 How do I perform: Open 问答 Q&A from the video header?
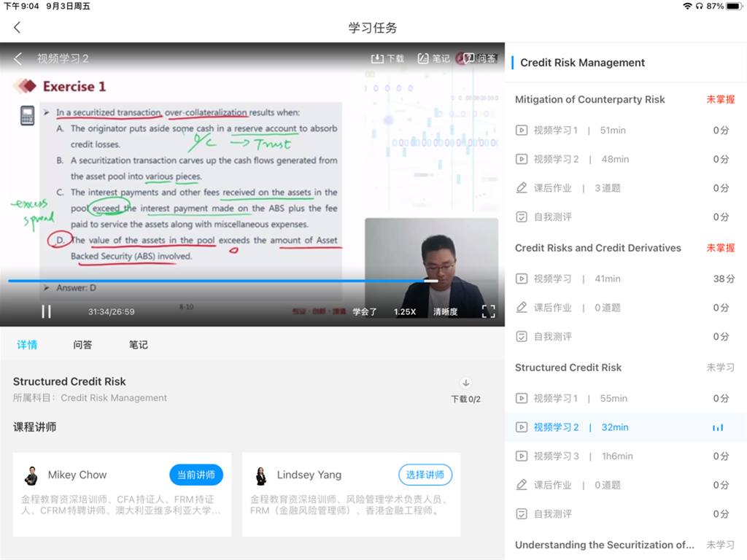click(x=479, y=58)
